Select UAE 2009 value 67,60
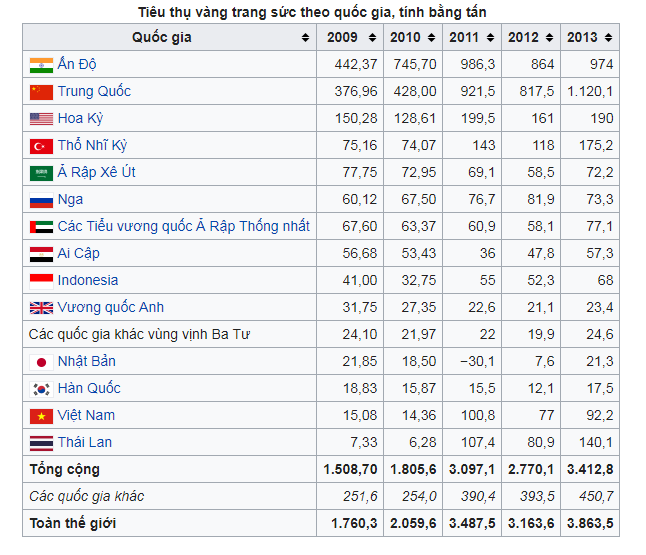Screen dimensions: 646x555 (360, 226)
